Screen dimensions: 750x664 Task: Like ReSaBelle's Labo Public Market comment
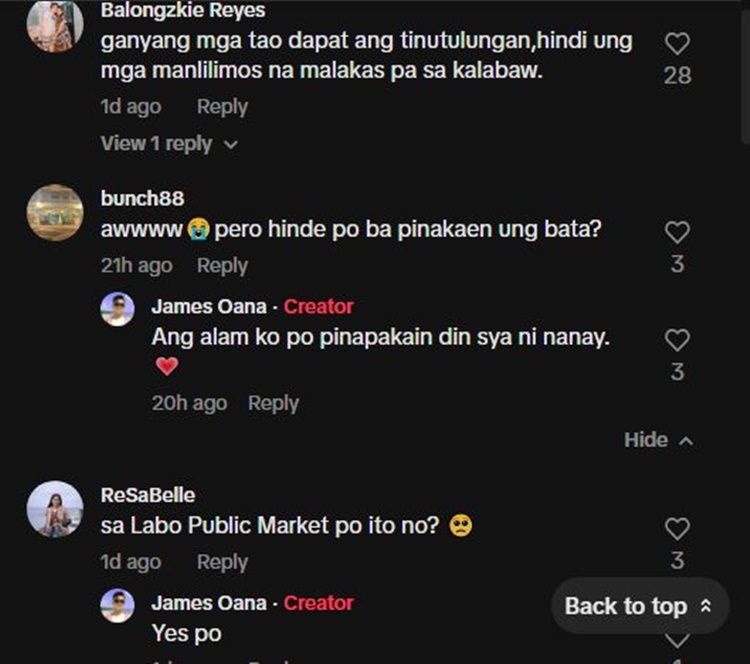pyautogui.click(x=677, y=529)
